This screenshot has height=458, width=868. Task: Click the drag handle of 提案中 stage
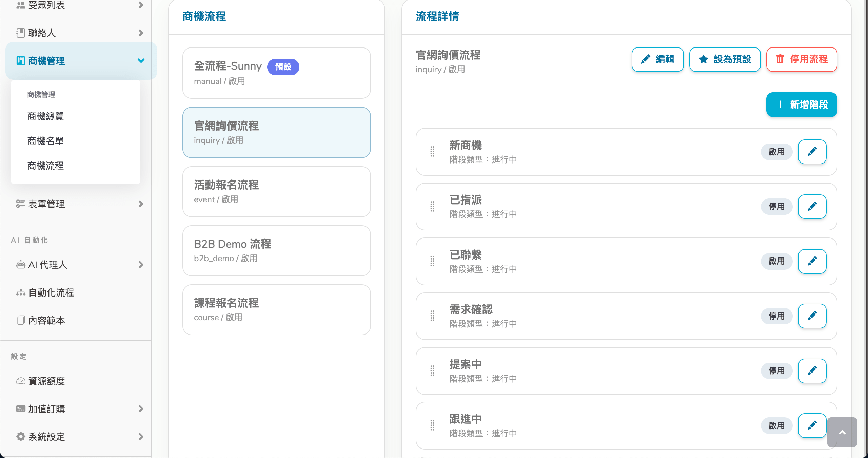coord(432,371)
